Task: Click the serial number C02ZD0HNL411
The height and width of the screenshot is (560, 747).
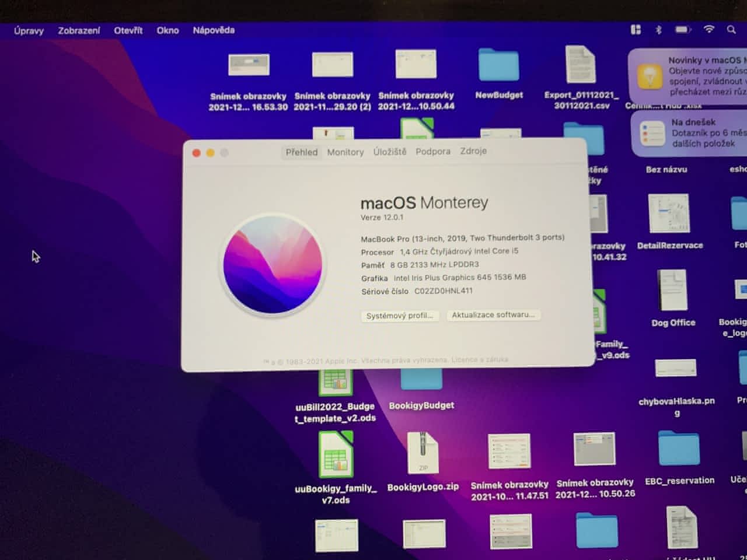Action: click(444, 290)
